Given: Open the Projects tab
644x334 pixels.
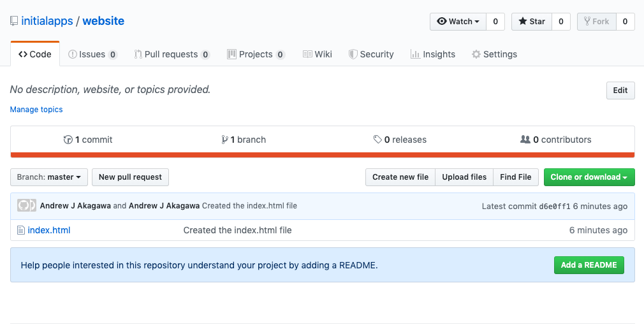Looking at the screenshot, I should click(x=256, y=54).
